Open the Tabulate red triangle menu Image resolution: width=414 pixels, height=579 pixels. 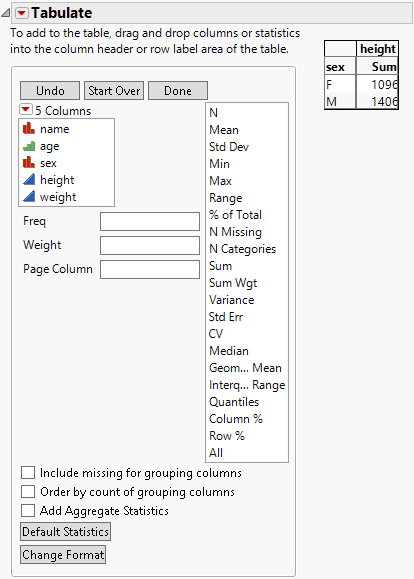[21, 13]
